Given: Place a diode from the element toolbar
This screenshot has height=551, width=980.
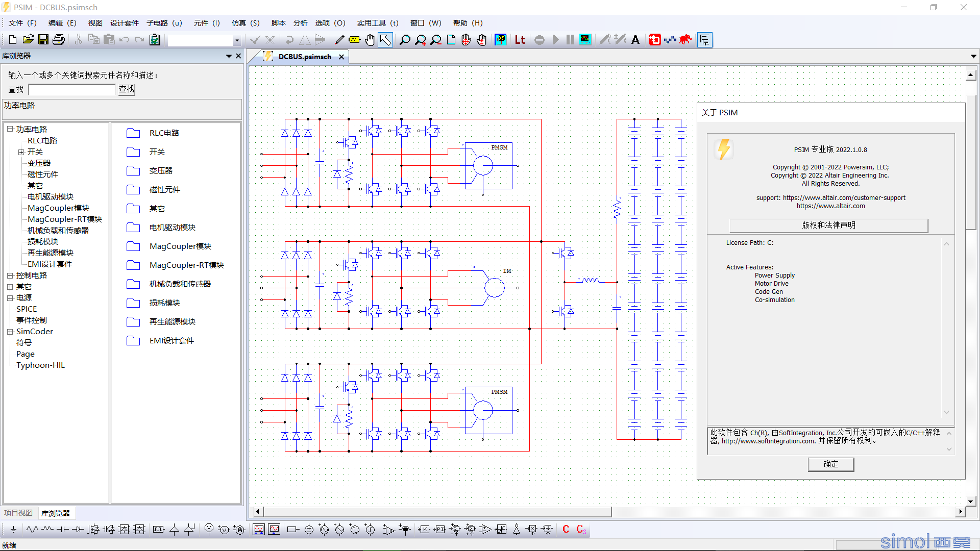Looking at the screenshot, I should tap(78, 530).
